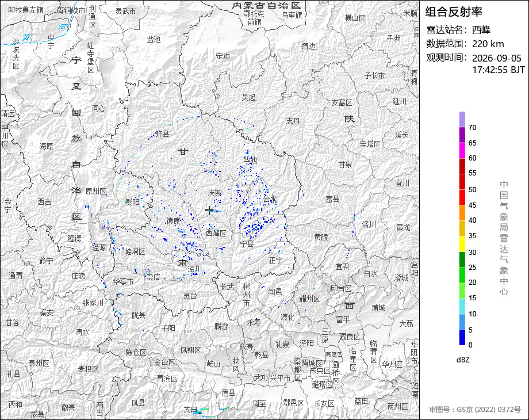Screen dimensions: 529x420
Task: Click the 盐池 map label
Action: click(154, 40)
